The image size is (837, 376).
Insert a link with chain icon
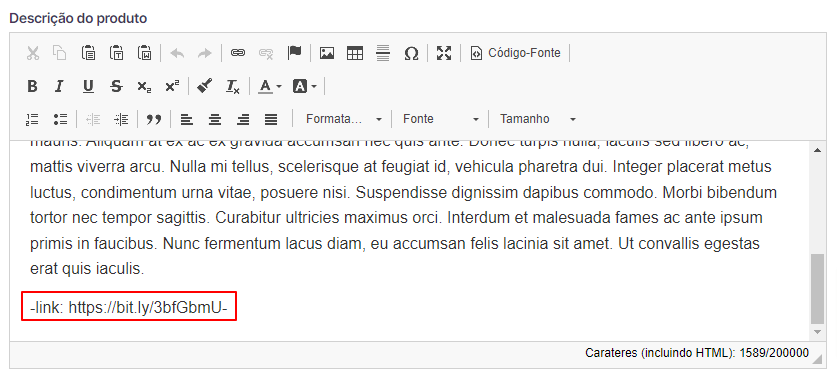(x=238, y=53)
